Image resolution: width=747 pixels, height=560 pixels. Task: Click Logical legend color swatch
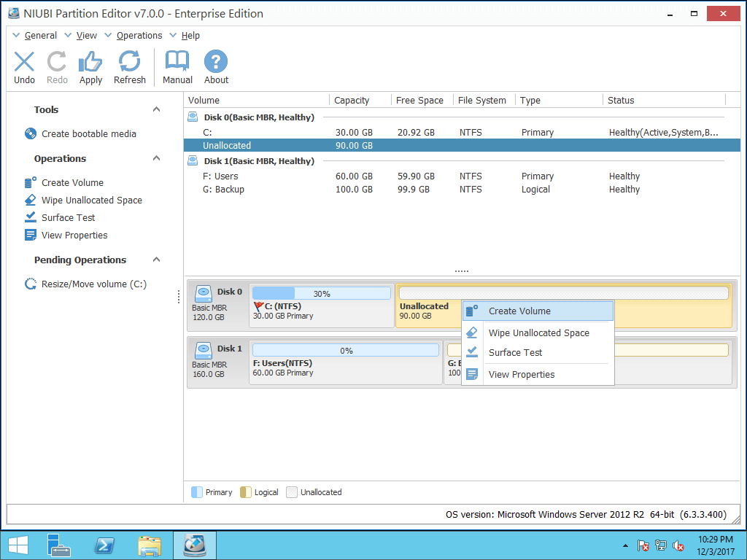pos(245,492)
